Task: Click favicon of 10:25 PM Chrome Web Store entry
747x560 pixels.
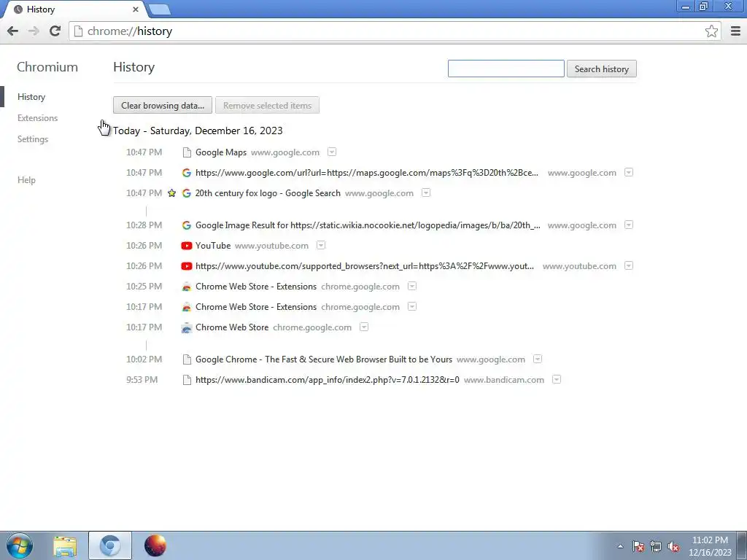Action: click(187, 287)
